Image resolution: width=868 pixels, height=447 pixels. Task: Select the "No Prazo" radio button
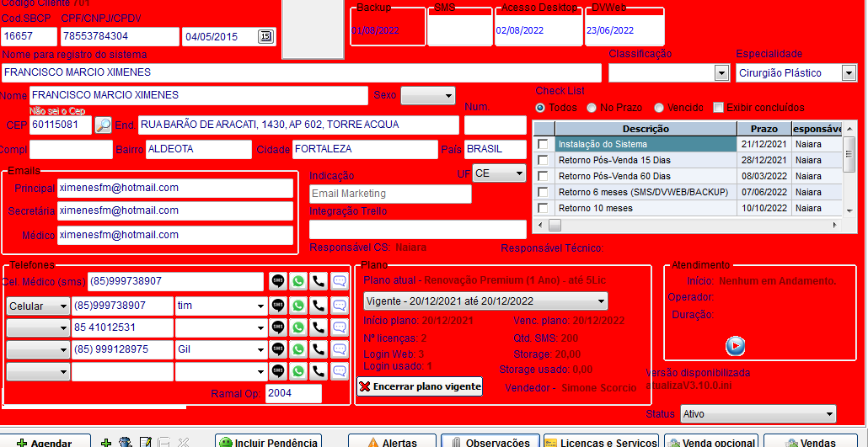(592, 108)
